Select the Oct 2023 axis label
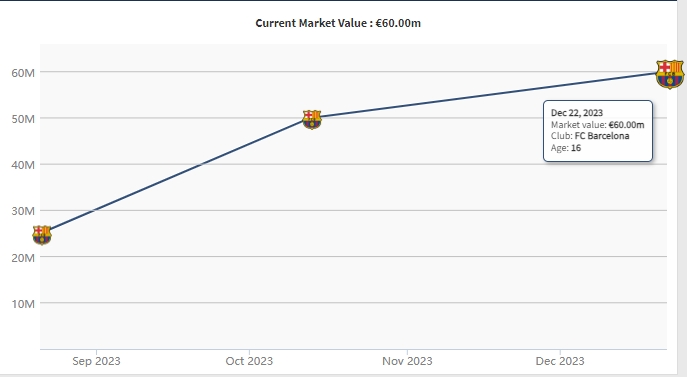The height and width of the screenshot is (377, 687). tap(249, 361)
